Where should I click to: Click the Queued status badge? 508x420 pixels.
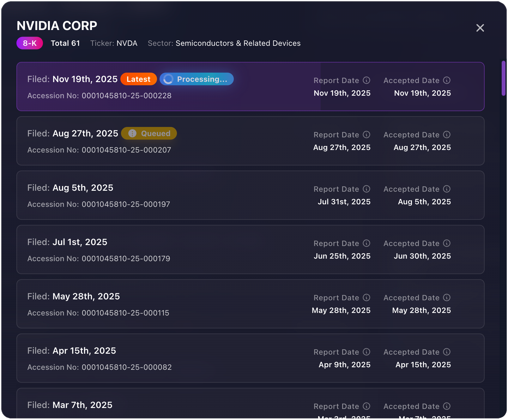(x=149, y=133)
